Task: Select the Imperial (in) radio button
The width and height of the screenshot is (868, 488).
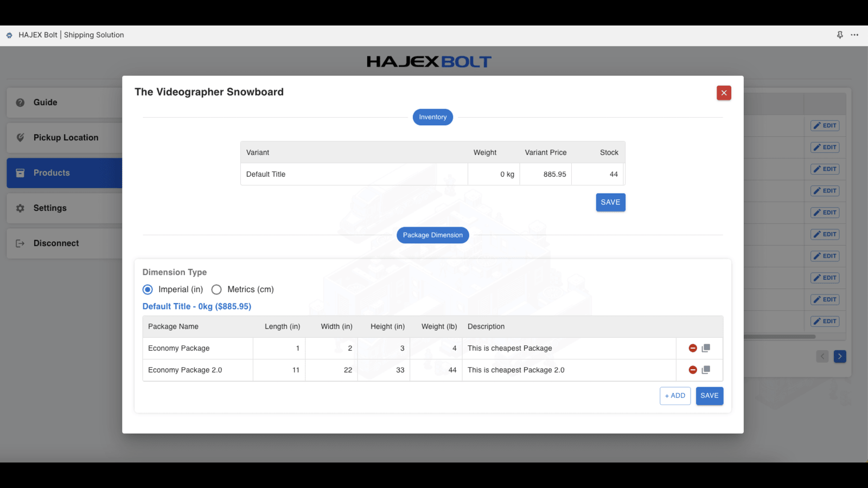Action: click(148, 290)
